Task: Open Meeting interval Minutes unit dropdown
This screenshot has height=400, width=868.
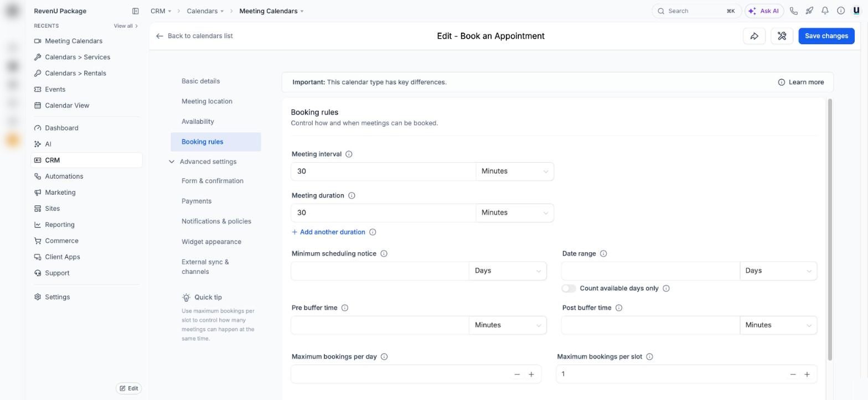Action: click(515, 172)
